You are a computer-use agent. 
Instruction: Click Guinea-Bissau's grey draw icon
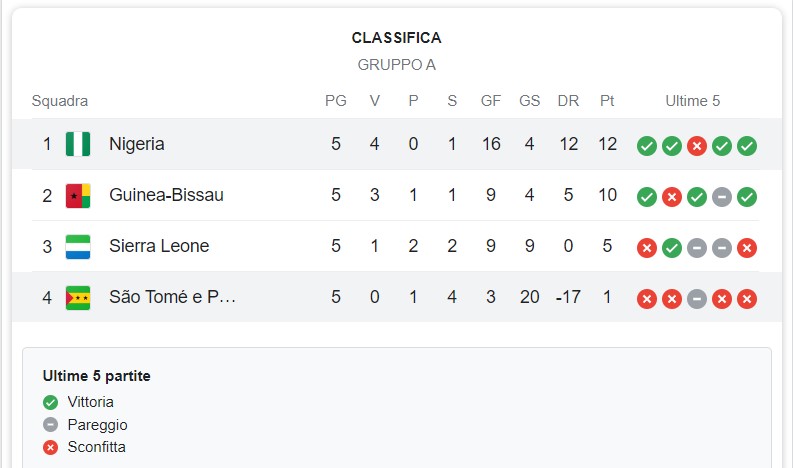coord(722,197)
